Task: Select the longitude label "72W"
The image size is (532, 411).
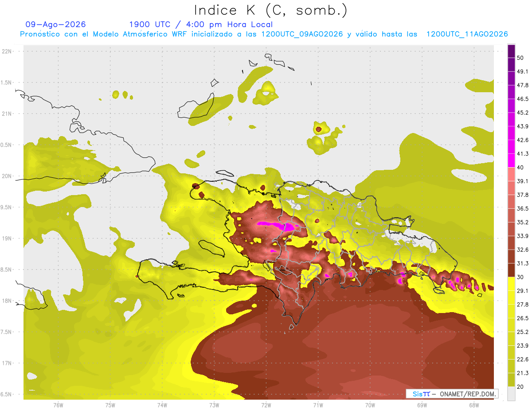Action: [x=266, y=406]
